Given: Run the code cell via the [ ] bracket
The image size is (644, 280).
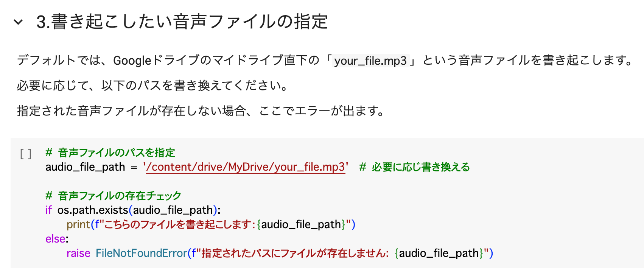Looking at the screenshot, I should pyautogui.click(x=26, y=154).
